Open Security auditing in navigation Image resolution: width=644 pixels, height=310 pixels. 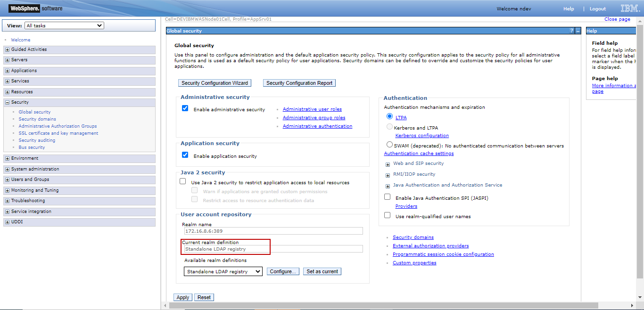[37, 140]
